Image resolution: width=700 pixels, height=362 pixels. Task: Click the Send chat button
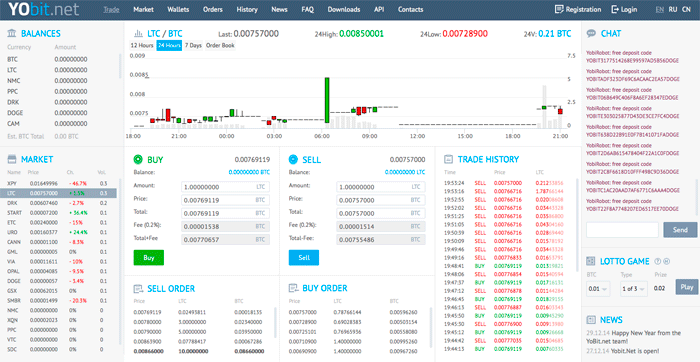click(680, 230)
